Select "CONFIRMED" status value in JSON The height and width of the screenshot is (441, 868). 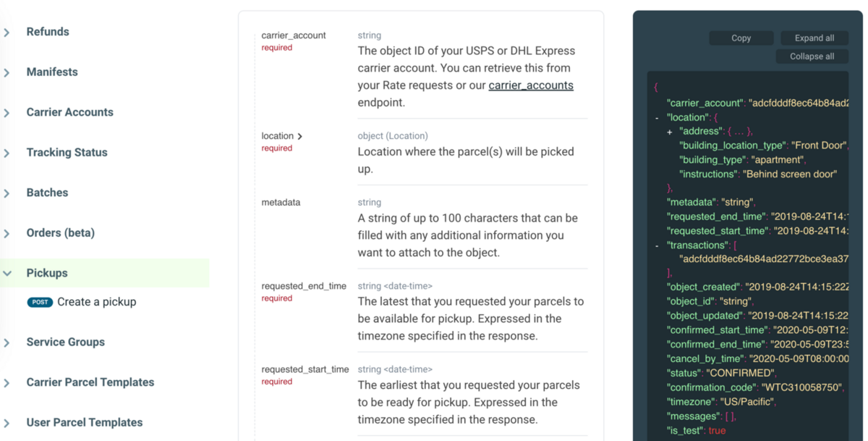tap(739, 373)
